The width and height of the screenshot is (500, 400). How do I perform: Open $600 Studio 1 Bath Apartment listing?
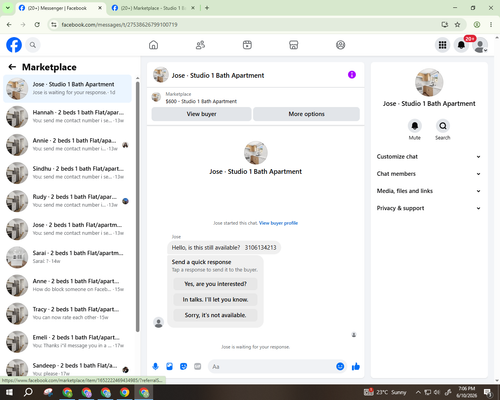pyautogui.click(x=201, y=101)
